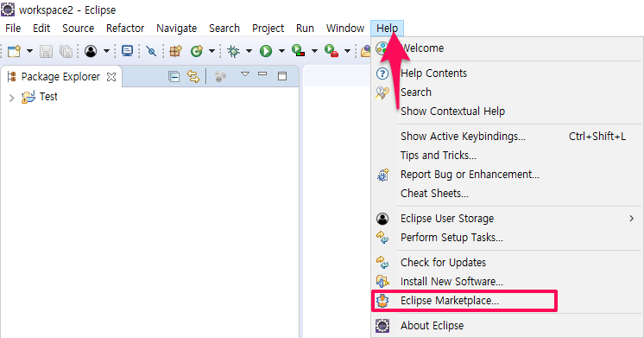
Task: Close the Package Explorer view
Action: point(111,77)
